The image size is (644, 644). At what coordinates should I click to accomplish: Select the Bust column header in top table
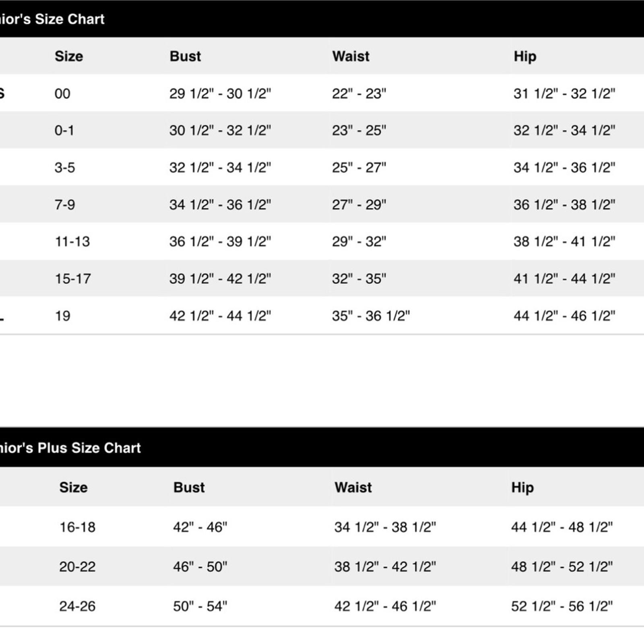pos(185,56)
